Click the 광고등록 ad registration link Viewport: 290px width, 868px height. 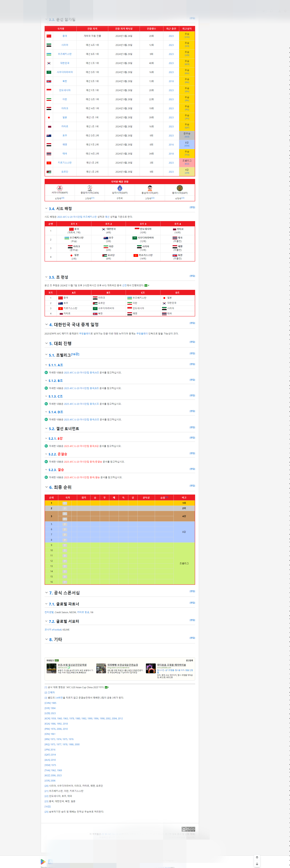pyautogui.click(x=189, y=660)
